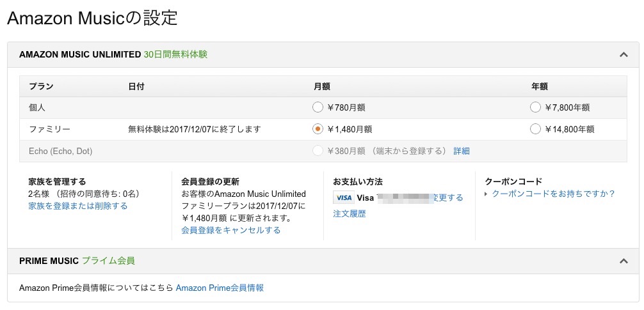Click the 月額 column header
This screenshot has width=644, height=310.
322,86
